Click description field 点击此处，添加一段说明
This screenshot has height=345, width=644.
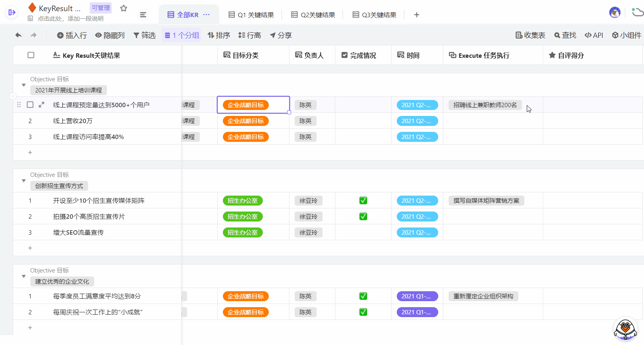click(70, 18)
